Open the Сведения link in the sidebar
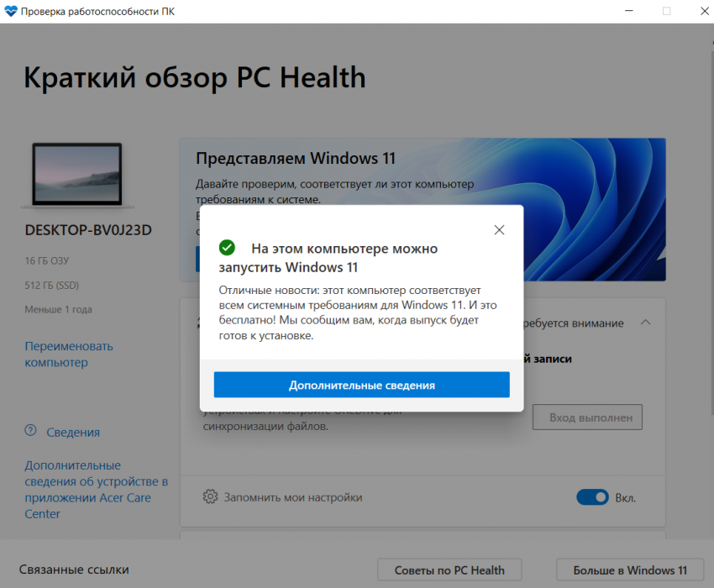 point(72,432)
